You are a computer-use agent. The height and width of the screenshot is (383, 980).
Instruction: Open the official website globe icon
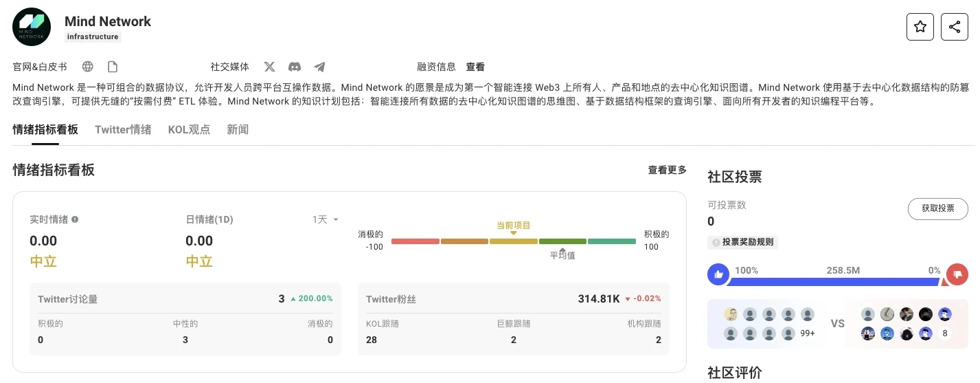(x=87, y=67)
